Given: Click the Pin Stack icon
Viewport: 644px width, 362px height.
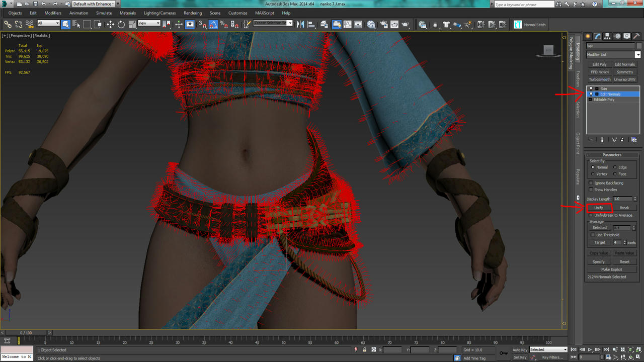Looking at the screenshot, I should 591,140.
